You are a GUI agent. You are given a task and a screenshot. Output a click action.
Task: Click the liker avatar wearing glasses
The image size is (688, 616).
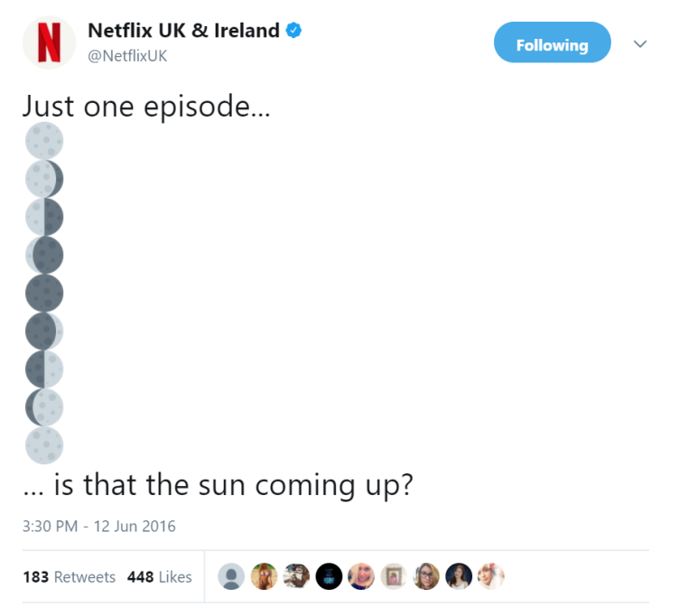427,576
